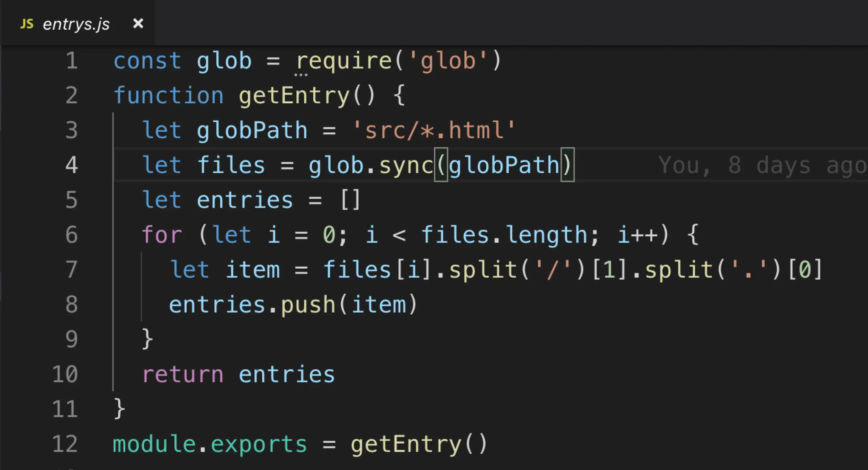Select the entrys.js tab label
This screenshot has height=470, width=868.
[76, 24]
